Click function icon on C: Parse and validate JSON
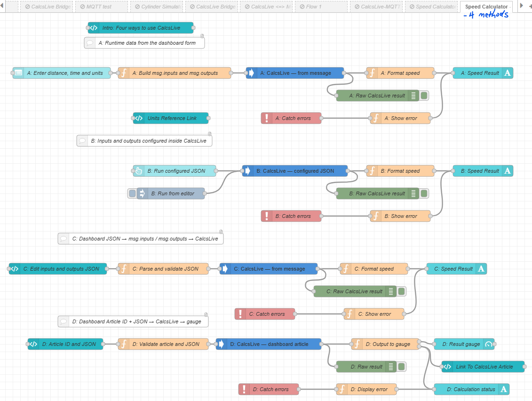 click(x=124, y=269)
